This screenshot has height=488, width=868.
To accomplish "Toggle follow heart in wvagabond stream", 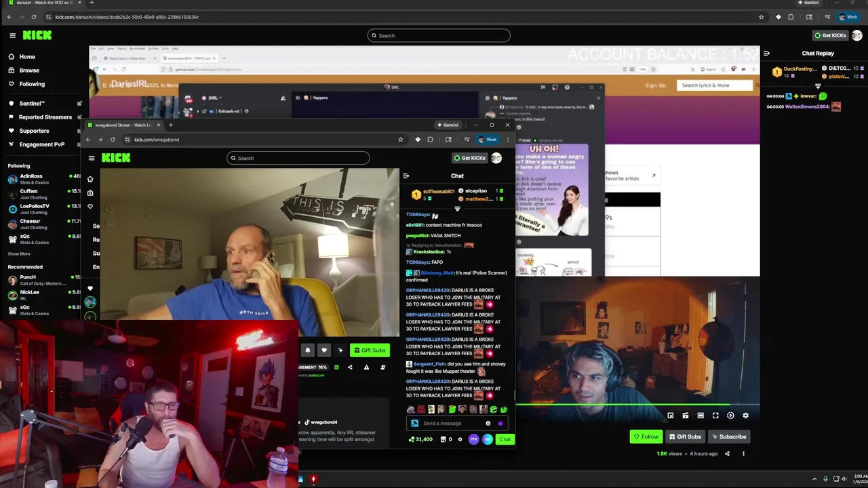I will [324, 350].
